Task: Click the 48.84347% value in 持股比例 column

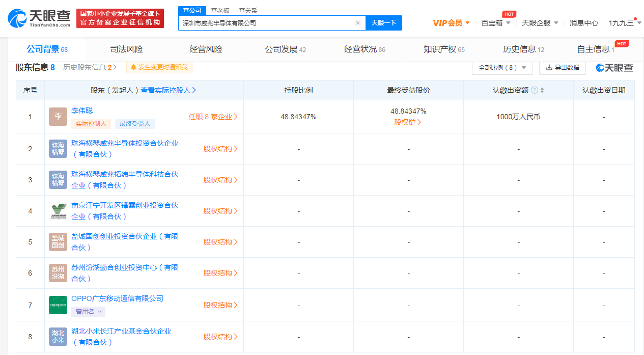Action: tap(298, 117)
